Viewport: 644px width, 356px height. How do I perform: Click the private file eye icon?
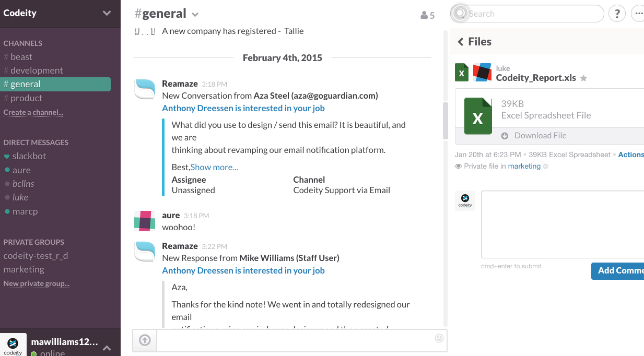[x=458, y=167]
